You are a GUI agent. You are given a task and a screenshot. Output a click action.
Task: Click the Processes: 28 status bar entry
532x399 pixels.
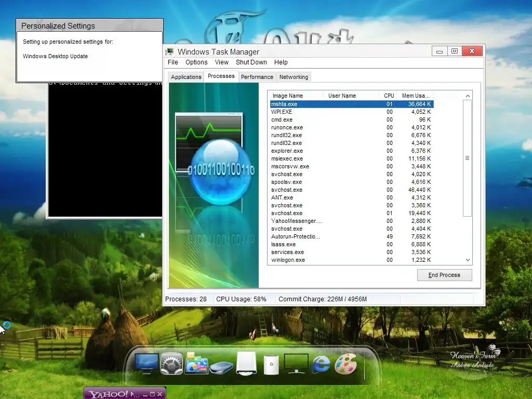(186, 299)
